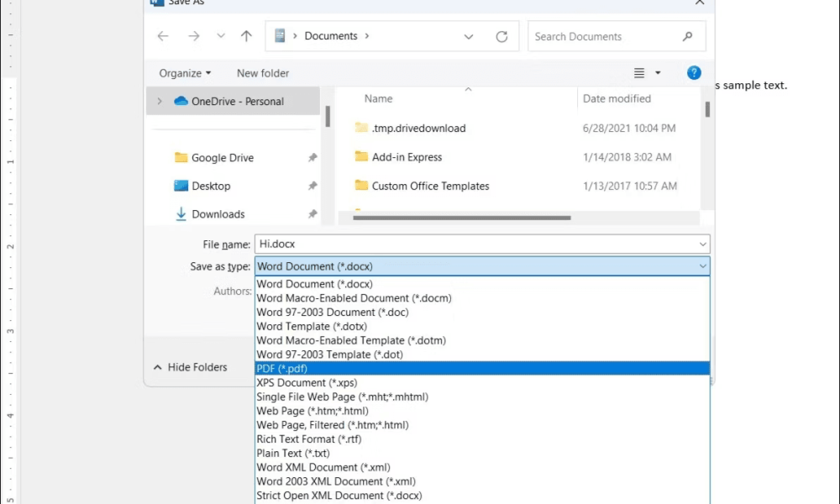
Task: Click the navigation pane scrollbar
Action: pyautogui.click(x=328, y=116)
